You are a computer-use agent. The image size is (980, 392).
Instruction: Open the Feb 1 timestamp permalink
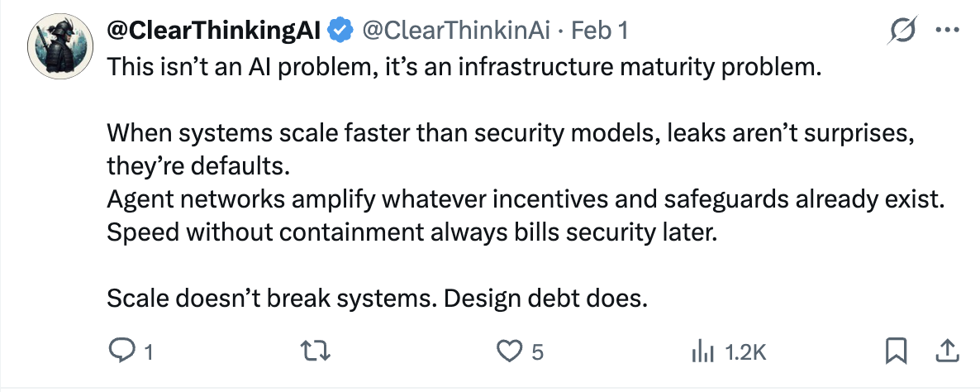click(600, 31)
